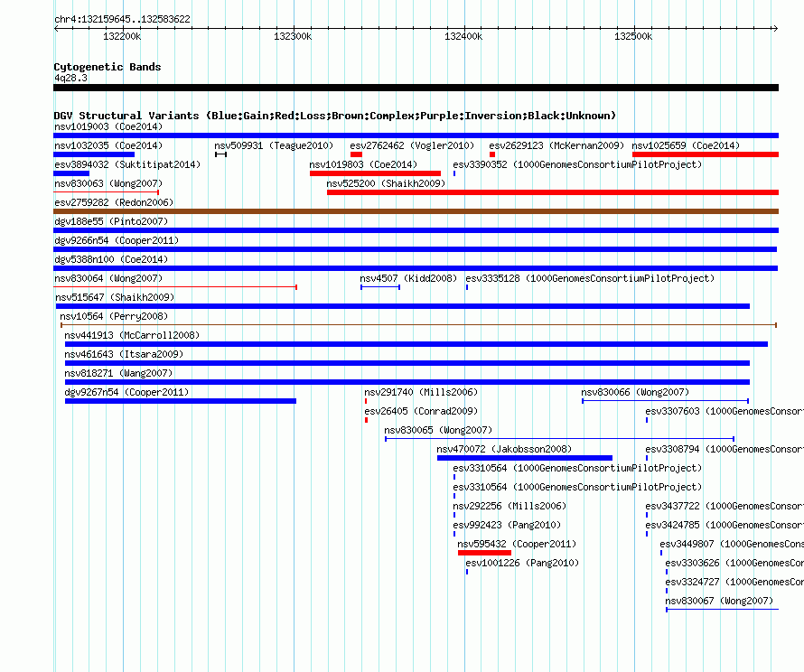Click the nsv830065 thin blue span line

560,439
